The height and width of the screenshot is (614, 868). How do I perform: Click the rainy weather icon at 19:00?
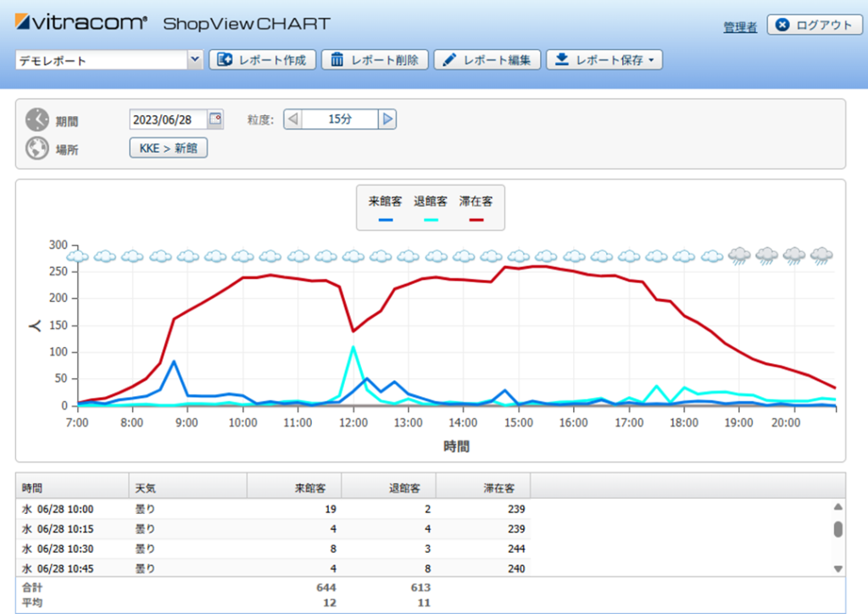(739, 254)
